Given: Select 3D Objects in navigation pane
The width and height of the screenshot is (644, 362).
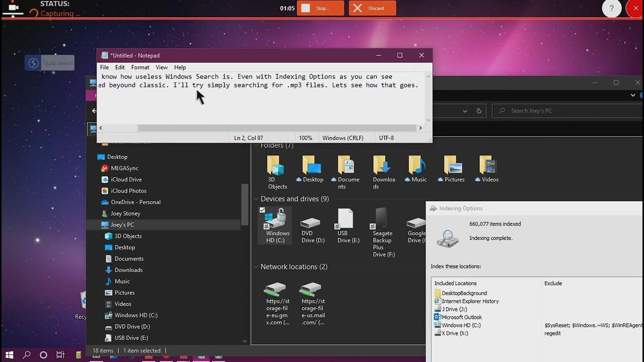Looking at the screenshot, I should [x=123, y=236].
